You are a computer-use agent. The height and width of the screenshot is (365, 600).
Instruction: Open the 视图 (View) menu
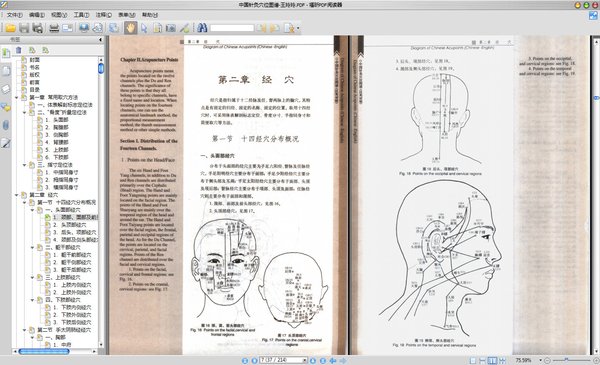[59, 15]
